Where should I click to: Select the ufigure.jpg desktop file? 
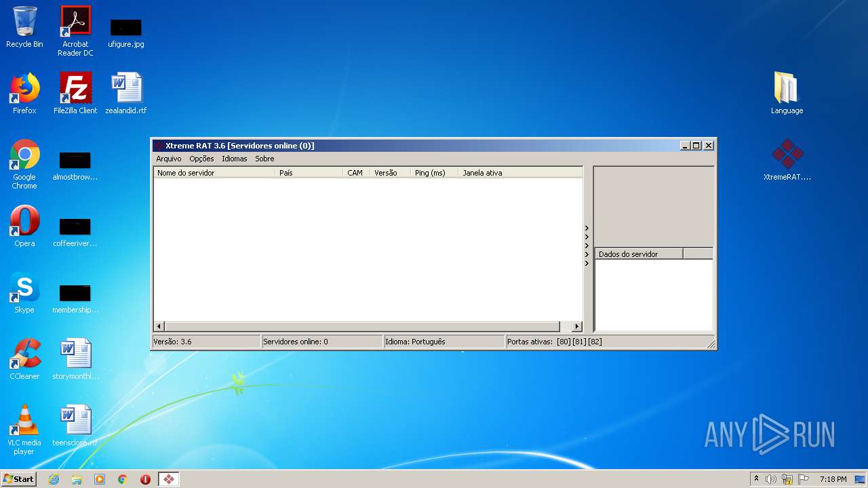coord(126,33)
